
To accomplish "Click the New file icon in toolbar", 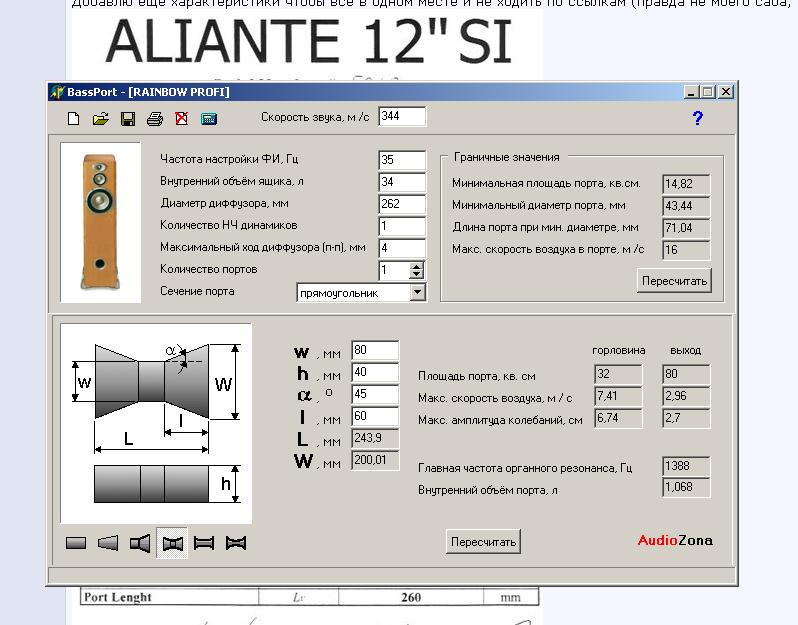I will point(73,119).
